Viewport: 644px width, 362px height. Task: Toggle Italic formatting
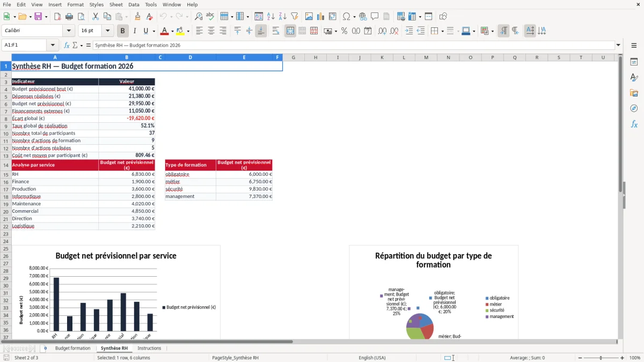coord(134,31)
